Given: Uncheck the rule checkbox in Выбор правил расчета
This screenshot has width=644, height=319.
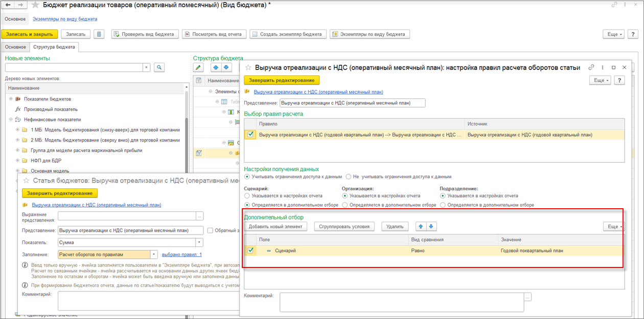Looking at the screenshot, I should pyautogui.click(x=250, y=135).
